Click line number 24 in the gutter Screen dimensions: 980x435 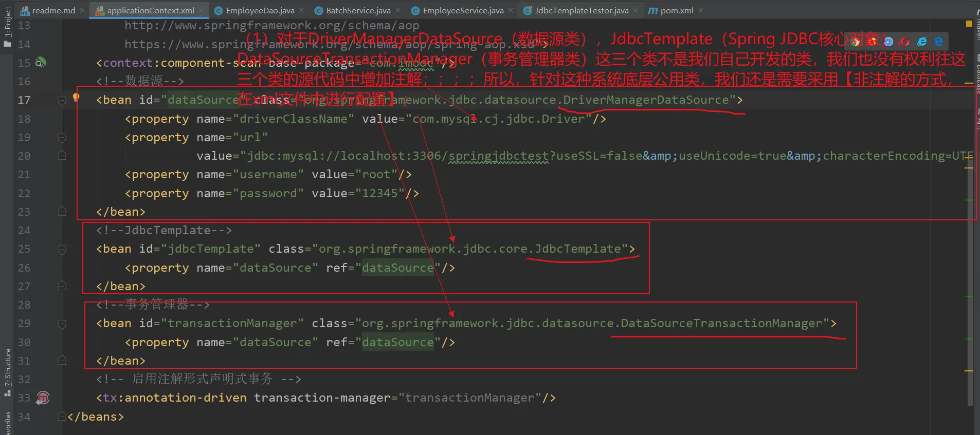pyautogui.click(x=24, y=230)
